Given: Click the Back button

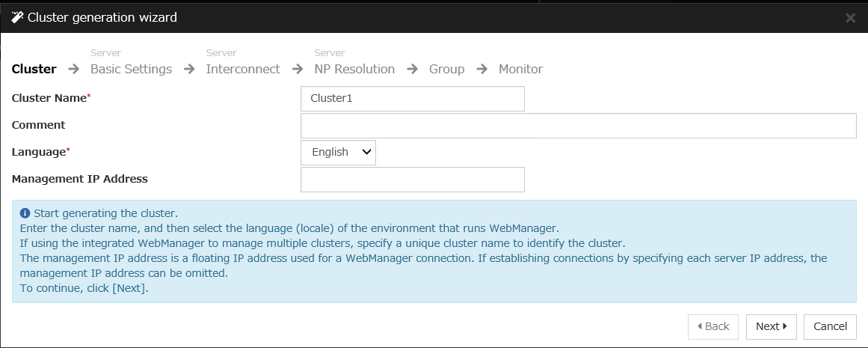Looking at the screenshot, I should [712, 326].
